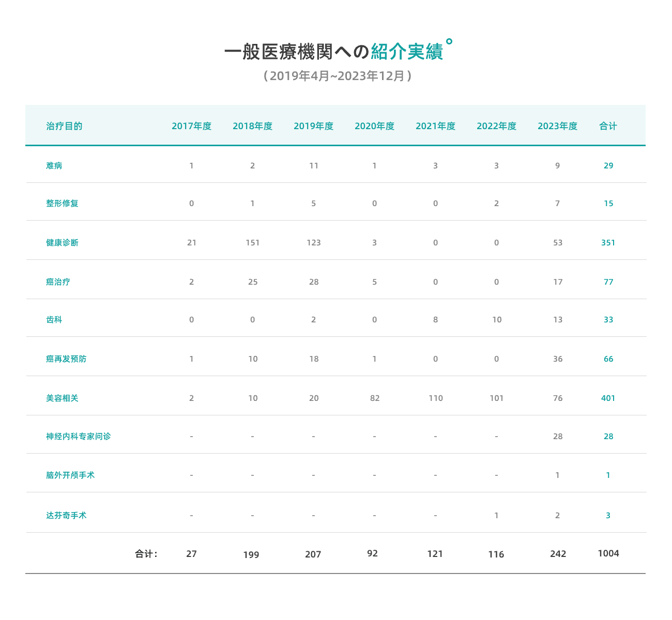
Task: Open the 神经内科专家问诊 row label
Action: pos(78,437)
